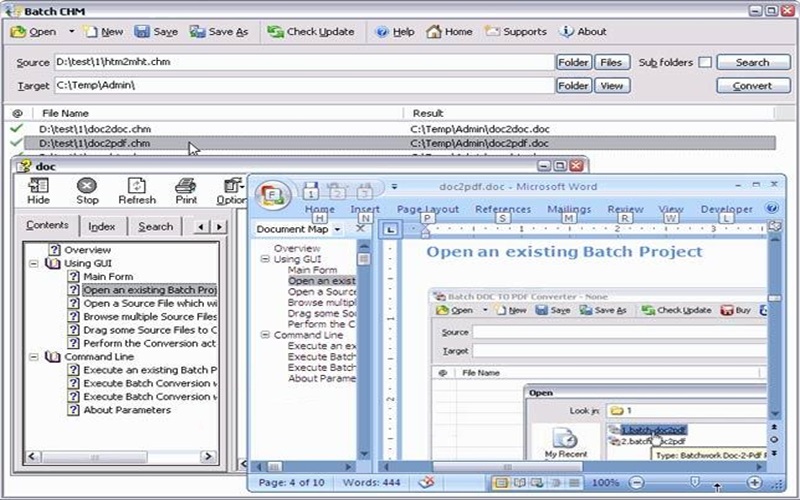The image size is (800, 500).
Task: Click Options in the doc help viewer
Action: click(x=231, y=191)
